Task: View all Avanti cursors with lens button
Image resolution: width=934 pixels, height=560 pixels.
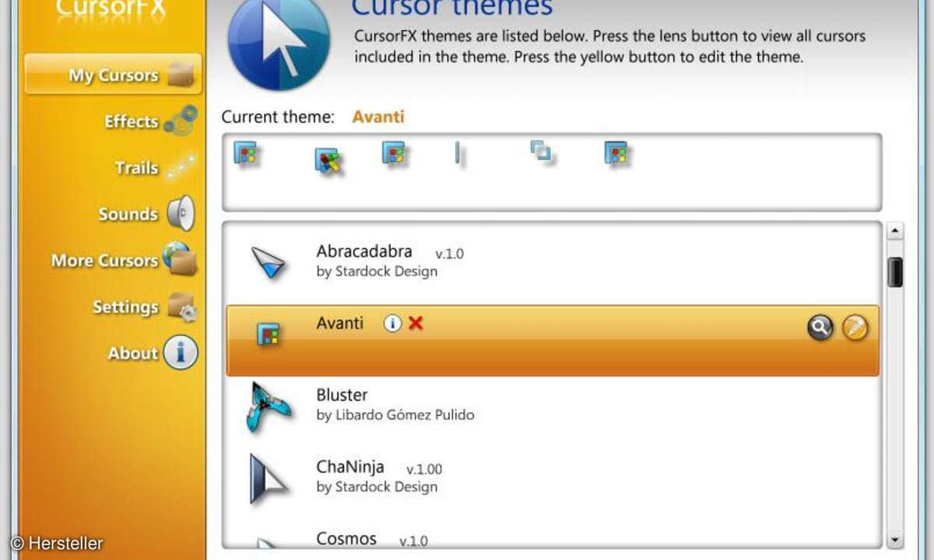Action: tap(820, 328)
